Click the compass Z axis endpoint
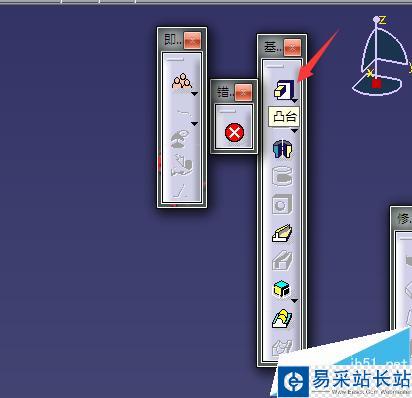Viewport: 412px width, 398px height. [376, 20]
